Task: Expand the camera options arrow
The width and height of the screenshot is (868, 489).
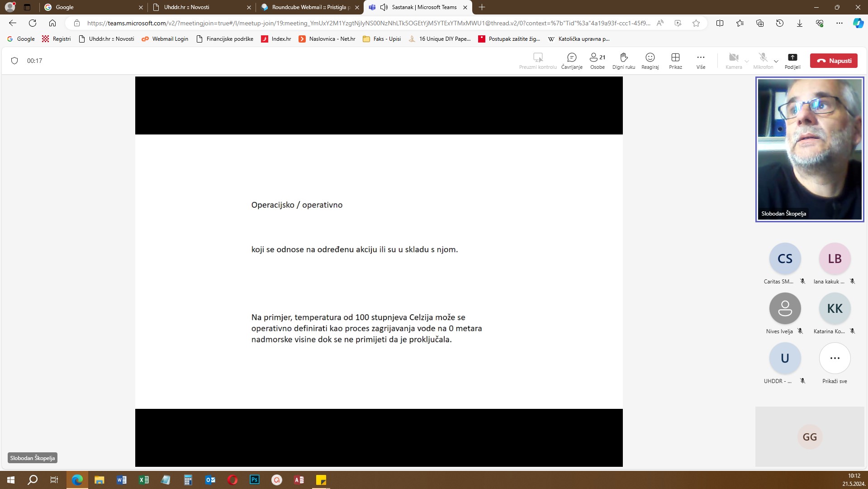Action: pyautogui.click(x=747, y=61)
